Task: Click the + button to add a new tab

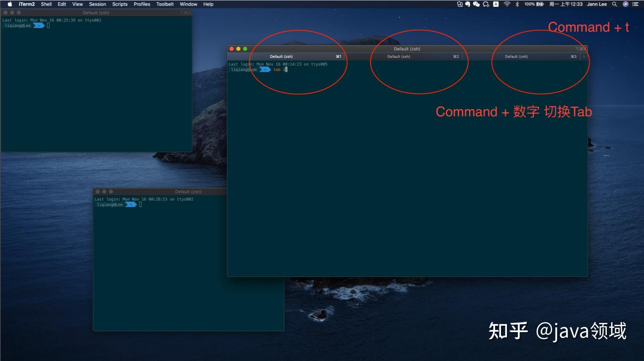Action: (x=584, y=56)
